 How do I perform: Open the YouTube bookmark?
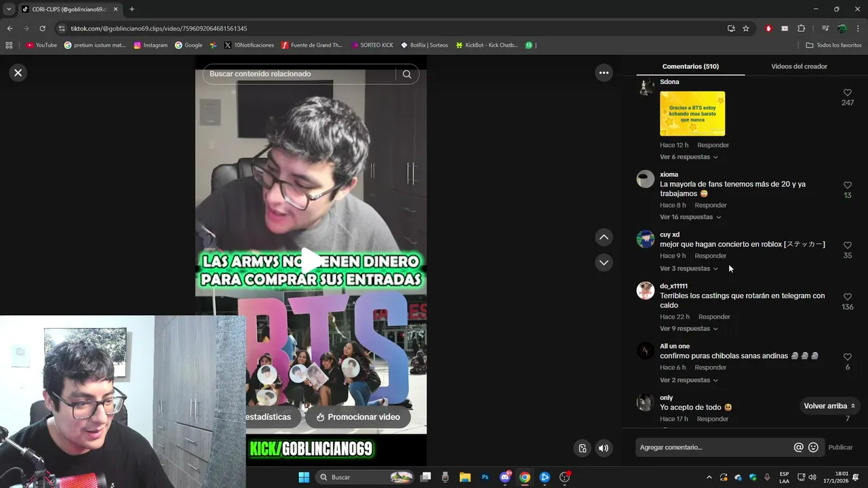(41, 45)
